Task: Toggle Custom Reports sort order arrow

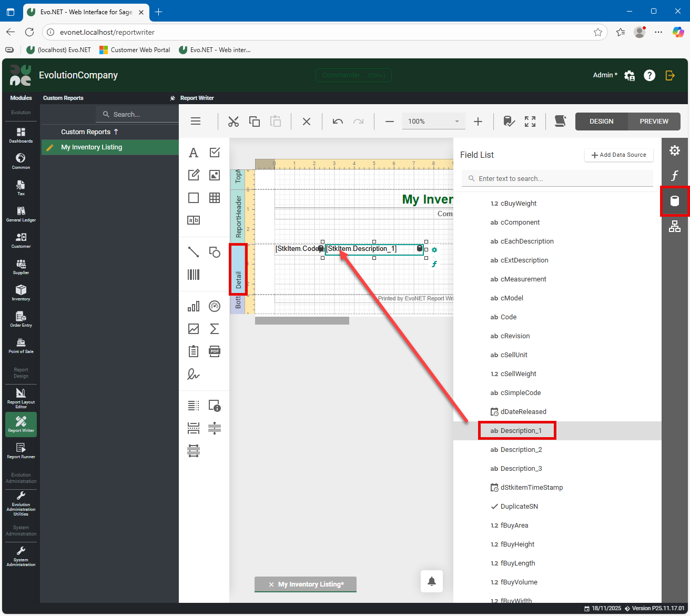Action: pyautogui.click(x=116, y=132)
